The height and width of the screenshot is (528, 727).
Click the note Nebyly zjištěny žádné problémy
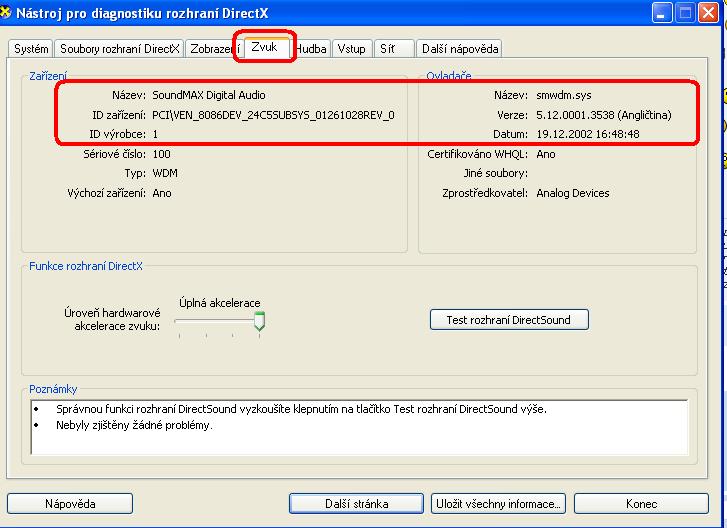[134, 425]
